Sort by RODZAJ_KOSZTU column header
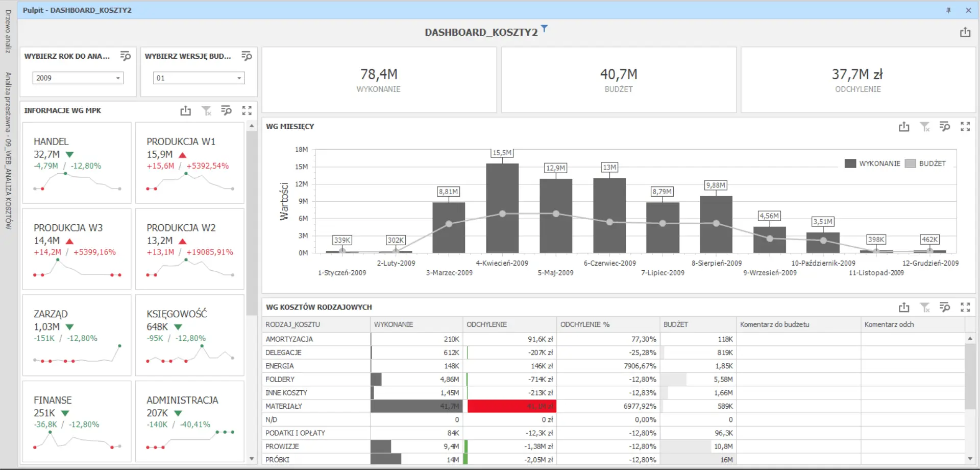This screenshot has height=470, width=980. [x=316, y=324]
